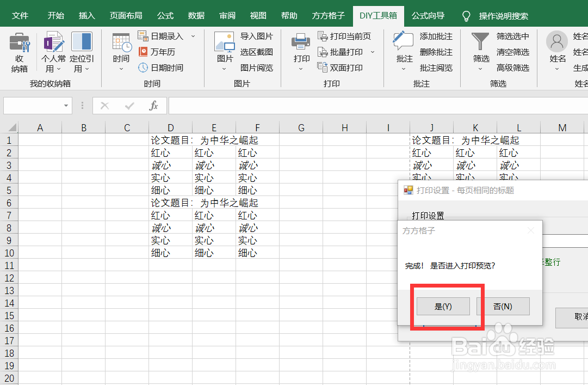This screenshot has width=588, height=385.
Task: Click the formula bar confirm checkmark
Action: [x=129, y=106]
